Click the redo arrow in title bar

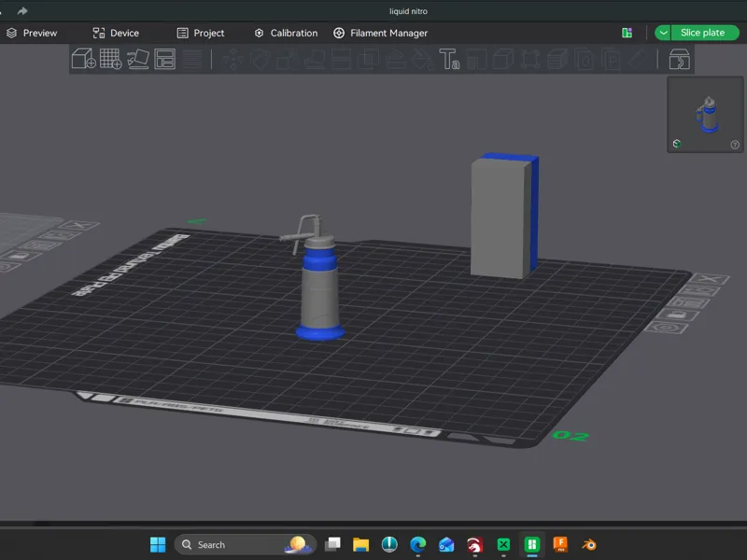coord(22,10)
